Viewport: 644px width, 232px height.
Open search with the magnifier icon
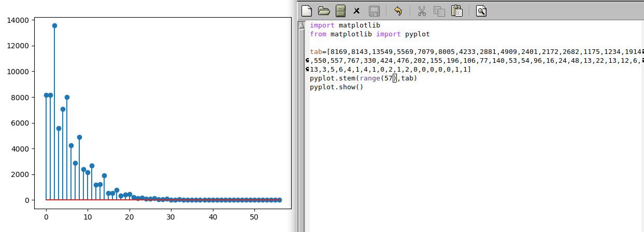tap(481, 10)
